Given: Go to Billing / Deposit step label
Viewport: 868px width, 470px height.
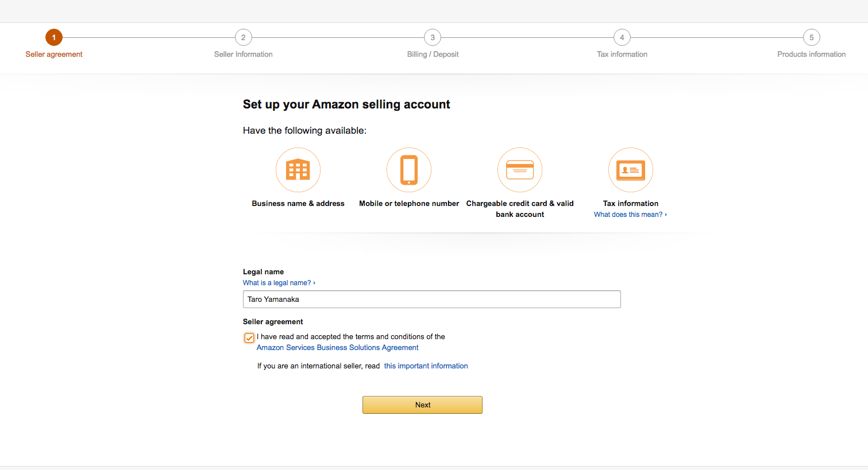Looking at the screenshot, I should [x=433, y=55].
